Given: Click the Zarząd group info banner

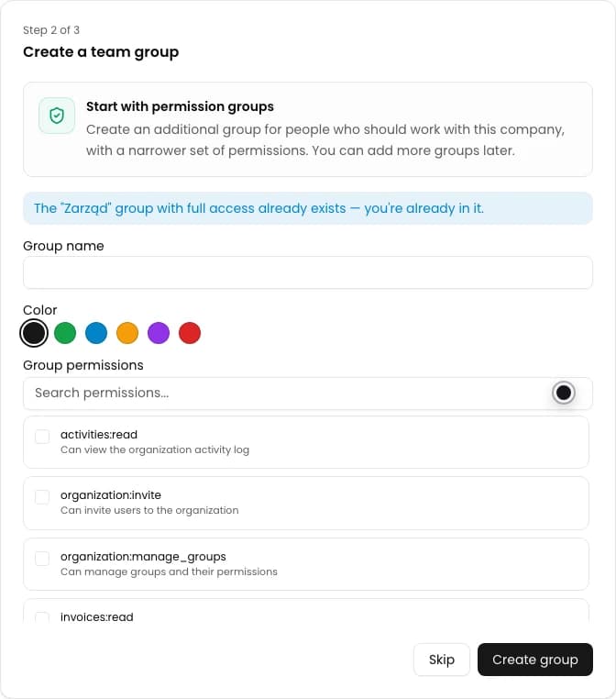Looking at the screenshot, I should [308, 208].
